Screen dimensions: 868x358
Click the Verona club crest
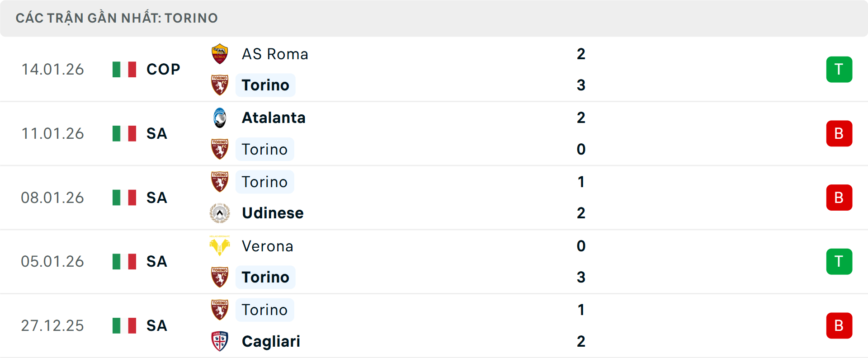(x=220, y=246)
